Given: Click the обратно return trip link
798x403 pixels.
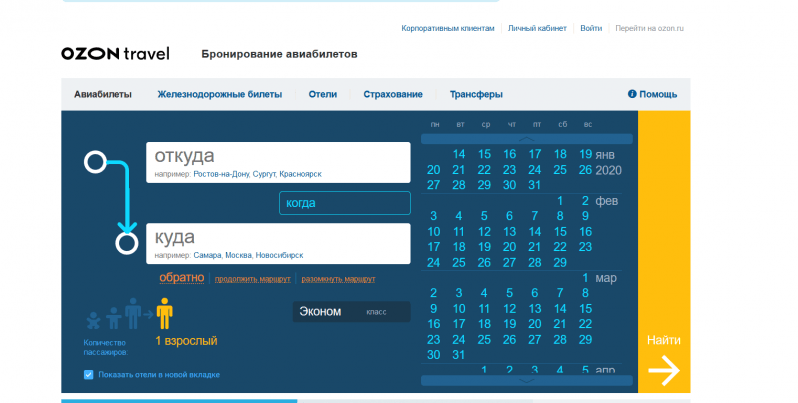Looking at the screenshot, I should click(182, 278).
